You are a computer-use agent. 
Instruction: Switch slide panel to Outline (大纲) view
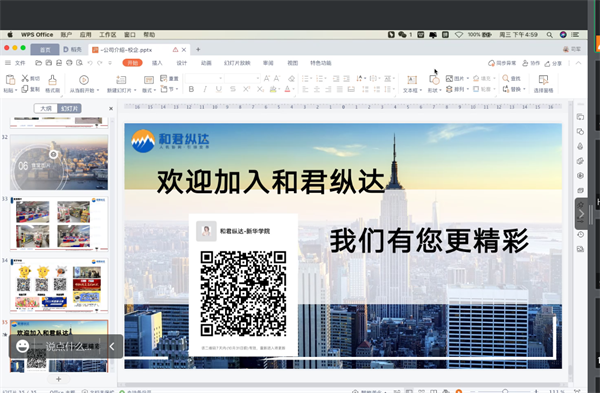[x=46, y=108]
